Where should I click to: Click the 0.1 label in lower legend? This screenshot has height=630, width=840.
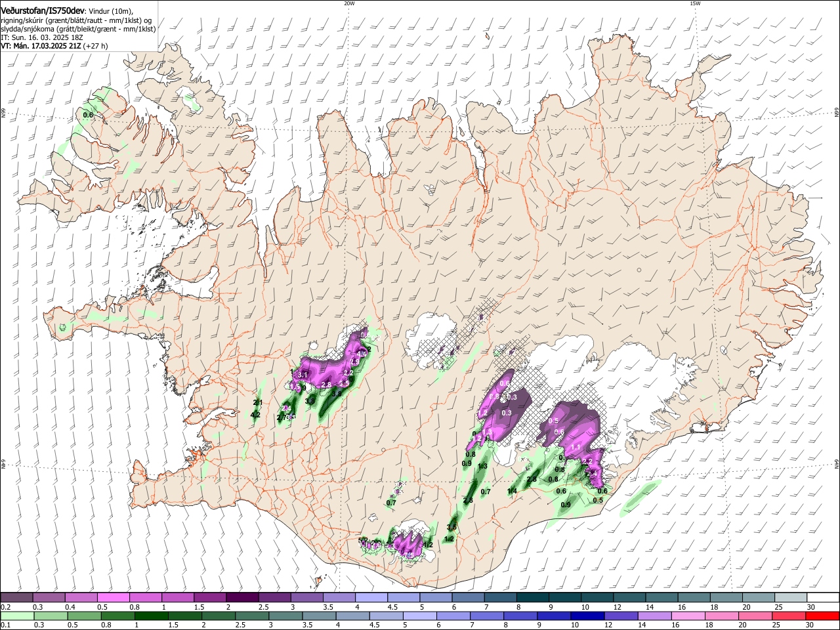tap(5, 625)
